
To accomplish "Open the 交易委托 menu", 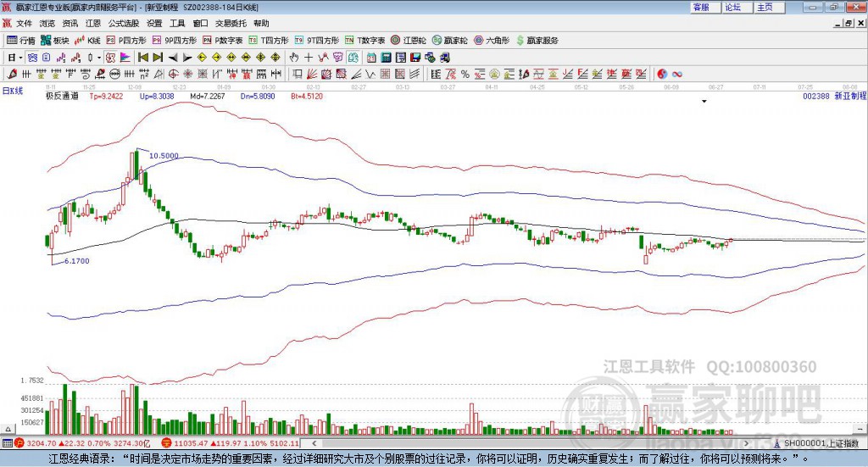I will 231,23.
